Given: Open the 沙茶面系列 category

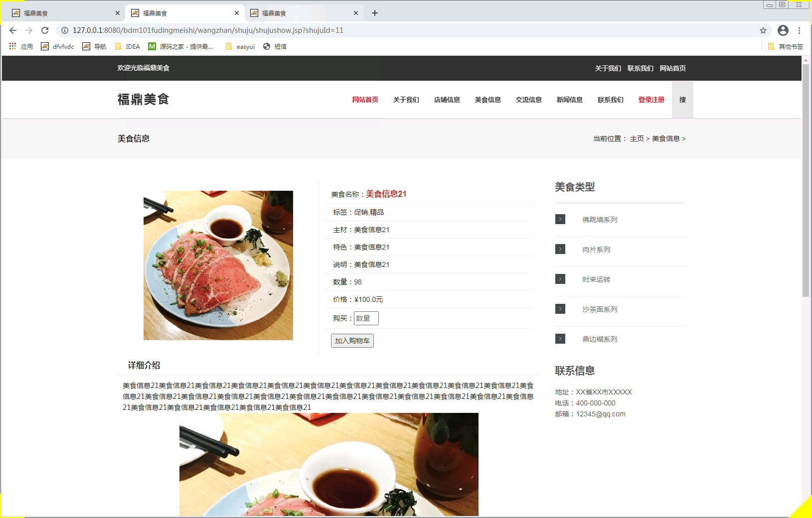Looking at the screenshot, I should [x=600, y=309].
